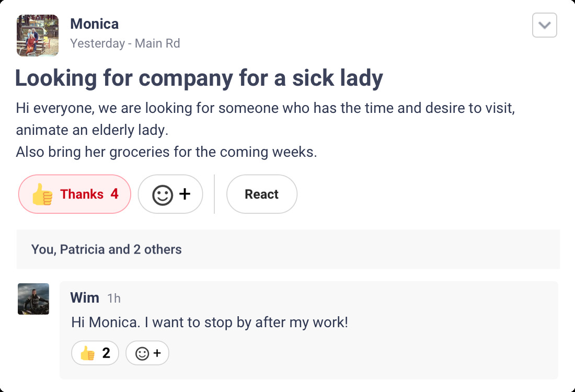
Task: Open Monica's profile picture
Action: pos(38,35)
